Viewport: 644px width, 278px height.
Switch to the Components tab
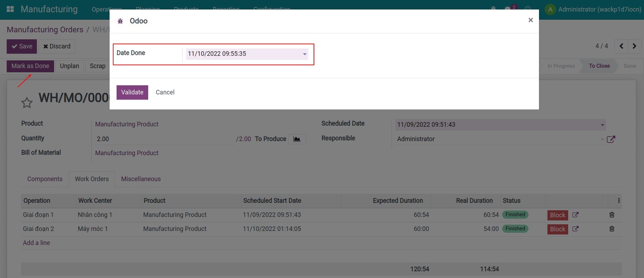click(x=45, y=179)
